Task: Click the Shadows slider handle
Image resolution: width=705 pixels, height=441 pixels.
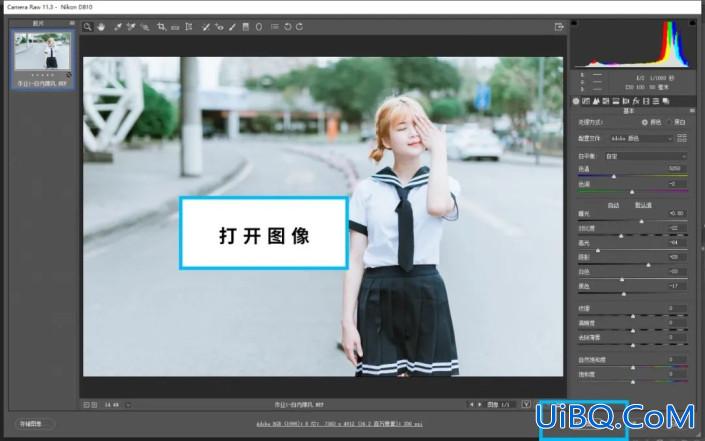Action: (x=648, y=265)
